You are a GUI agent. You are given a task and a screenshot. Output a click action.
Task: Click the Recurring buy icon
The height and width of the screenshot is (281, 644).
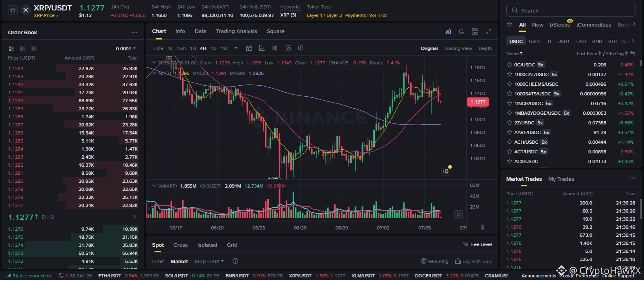pyautogui.click(x=423, y=261)
